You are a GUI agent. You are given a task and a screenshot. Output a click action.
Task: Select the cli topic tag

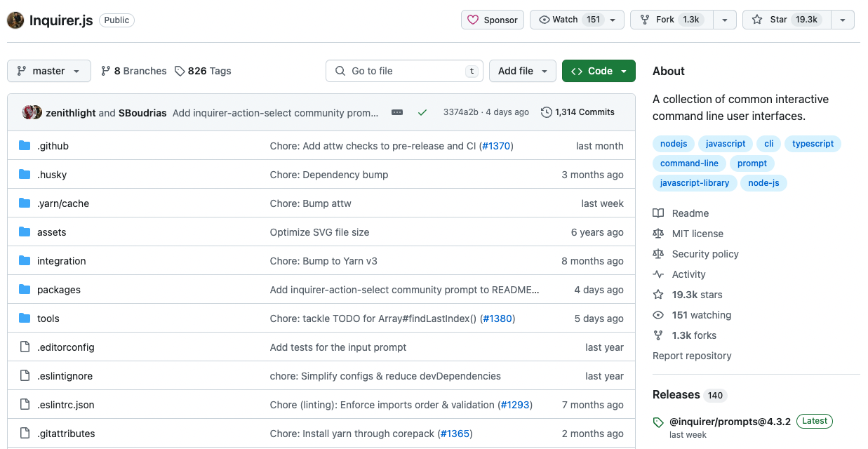(x=769, y=144)
